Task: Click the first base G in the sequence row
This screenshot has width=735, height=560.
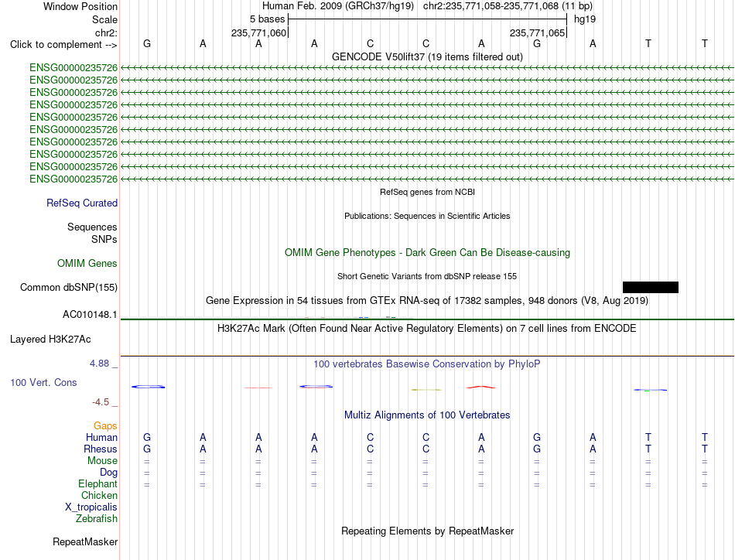Action: (x=147, y=43)
